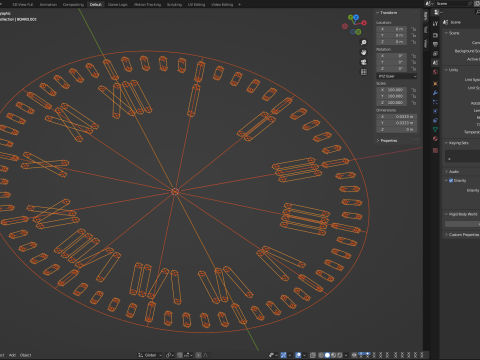The height and width of the screenshot is (360, 480).
Task: Toggle lock on Location X
Action: [x=414, y=29]
